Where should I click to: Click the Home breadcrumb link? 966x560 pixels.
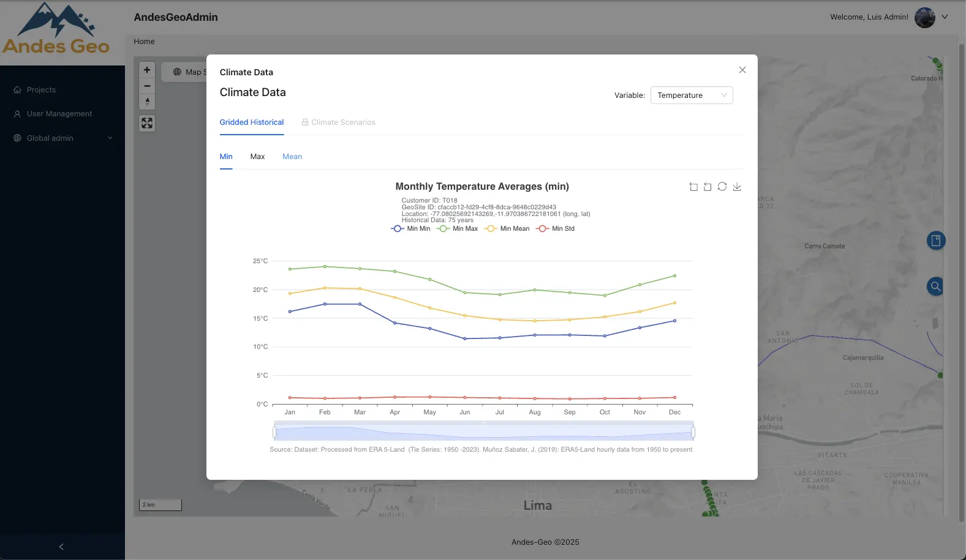click(x=144, y=42)
